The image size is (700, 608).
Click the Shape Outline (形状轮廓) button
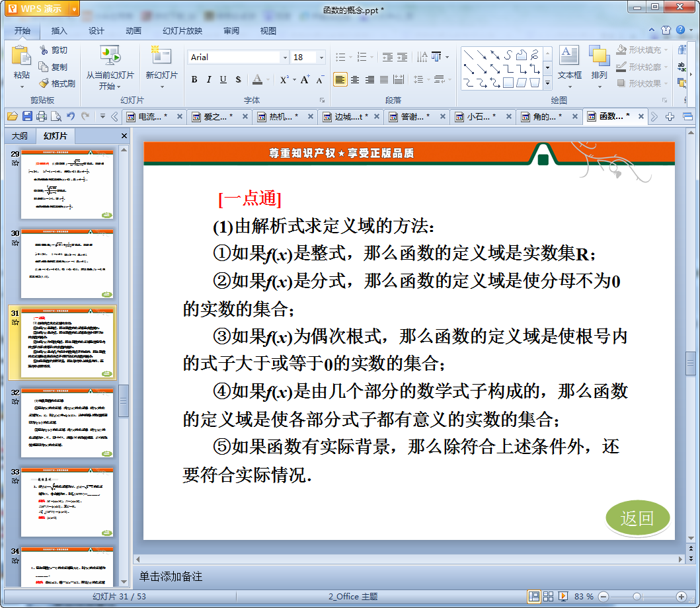[642, 67]
